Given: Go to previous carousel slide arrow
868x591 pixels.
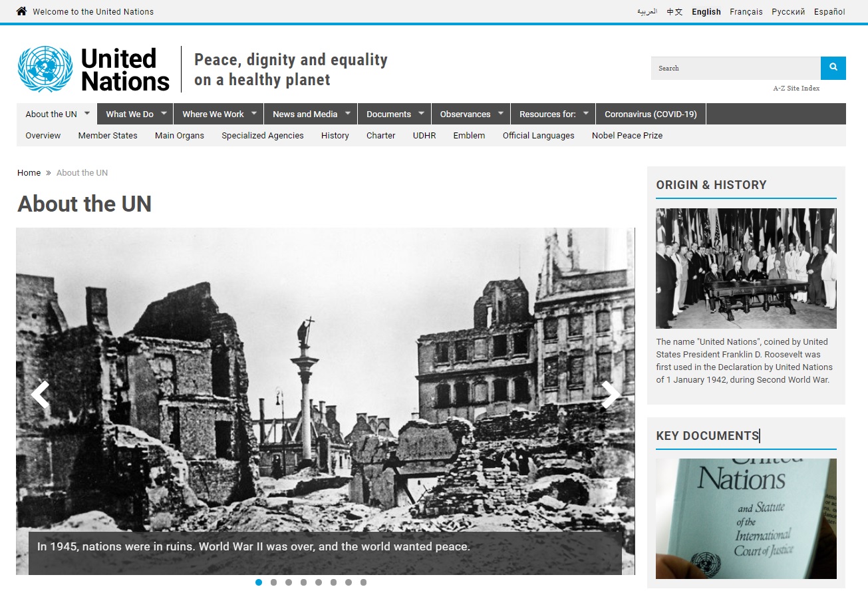Looking at the screenshot, I should (40, 395).
